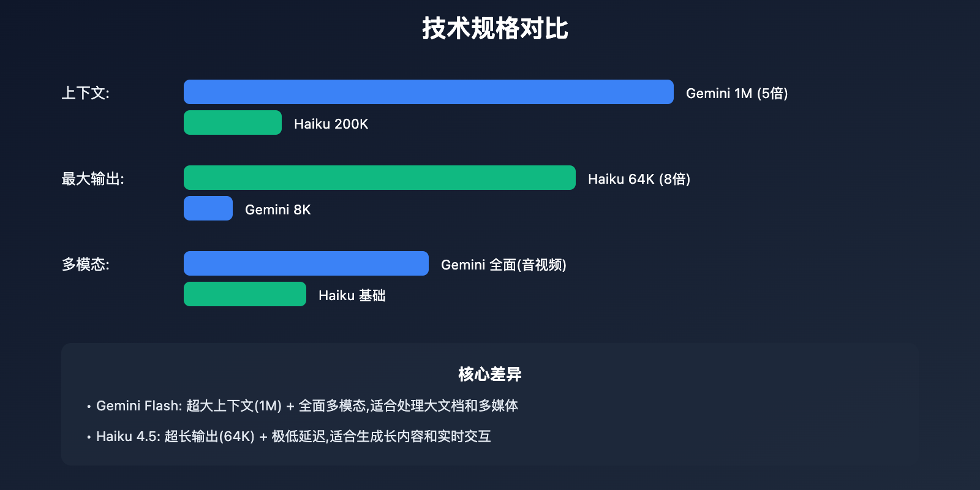The image size is (980, 490).
Task: Select the Haiku 200K text label
Action: 331,124
